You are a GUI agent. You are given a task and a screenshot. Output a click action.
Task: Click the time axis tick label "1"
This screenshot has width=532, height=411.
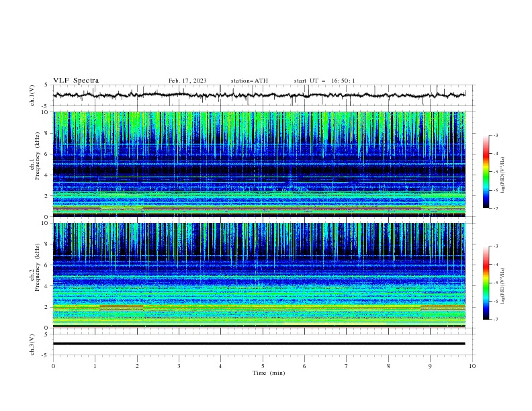click(95, 366)
